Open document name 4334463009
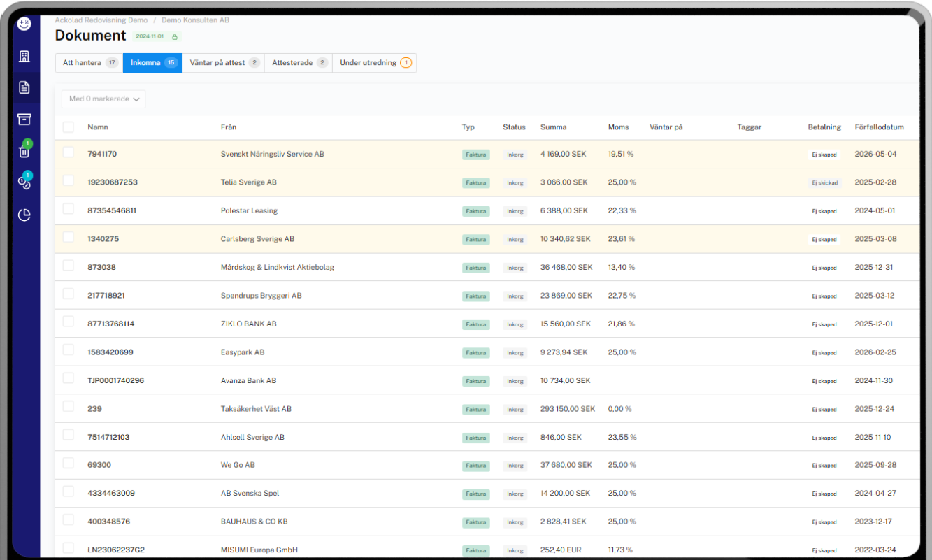The height and width of the screenshot is (560, 932). click(x=111, y=494)
